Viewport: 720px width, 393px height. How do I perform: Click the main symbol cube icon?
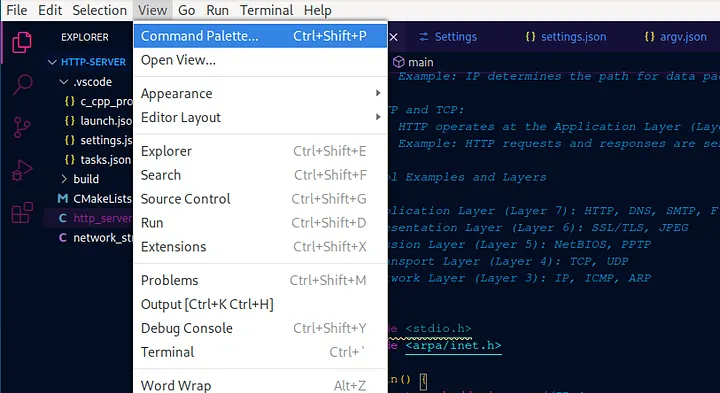click(x=399, y=62)
